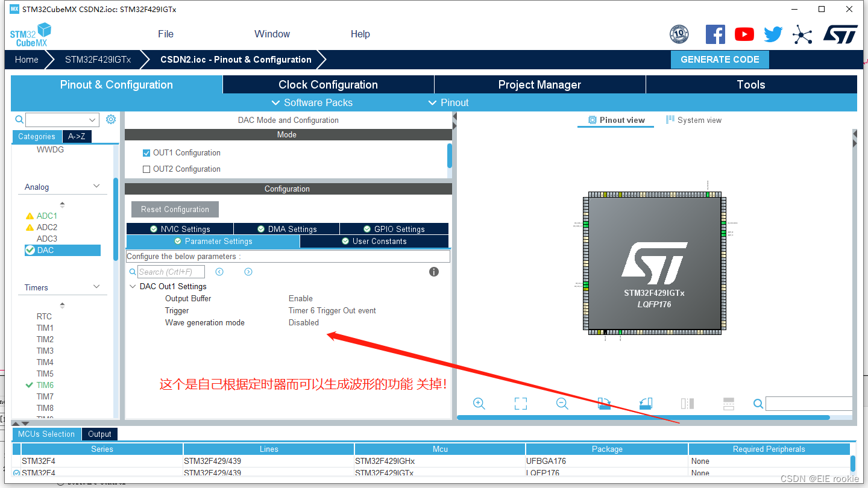
Task: Enable OUT2 Configuration
Action: pos(146,169)
